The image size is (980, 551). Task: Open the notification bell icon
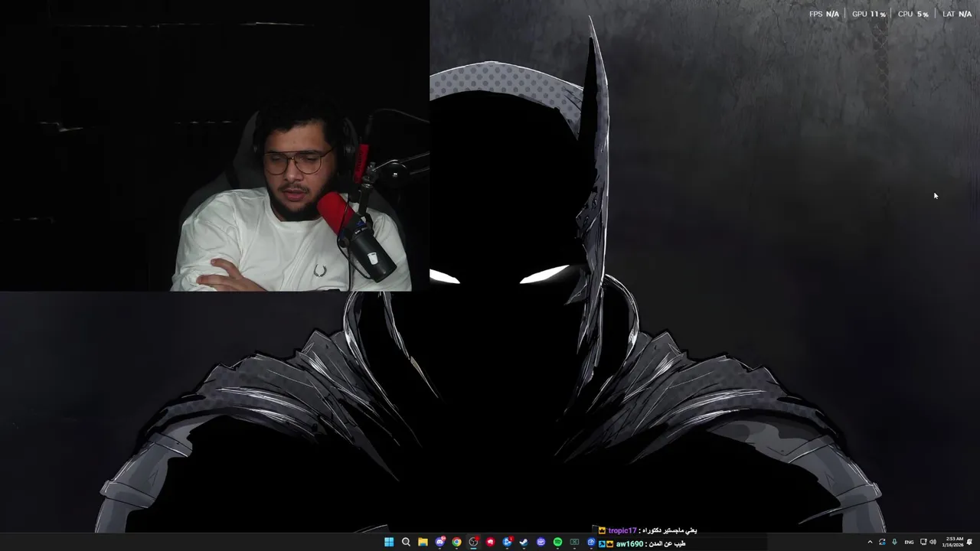click(969, 542)
